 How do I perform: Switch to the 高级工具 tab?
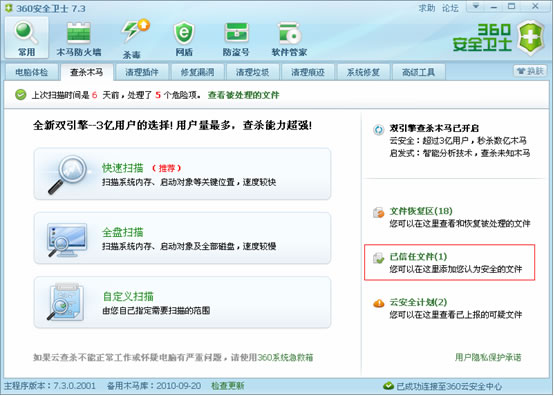(x=418, y=72)
